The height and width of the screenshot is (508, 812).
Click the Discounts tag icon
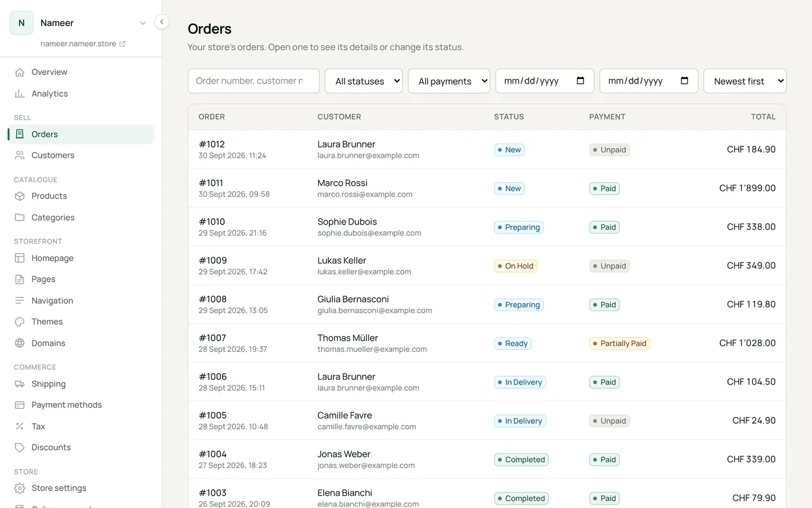click(20, 448)
